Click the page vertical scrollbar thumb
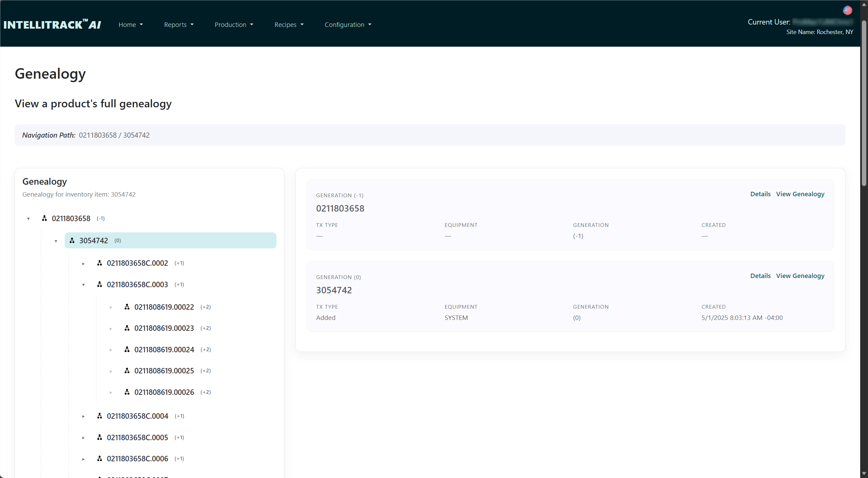Screen dimensions: 868x478 [x=864, y=103]
